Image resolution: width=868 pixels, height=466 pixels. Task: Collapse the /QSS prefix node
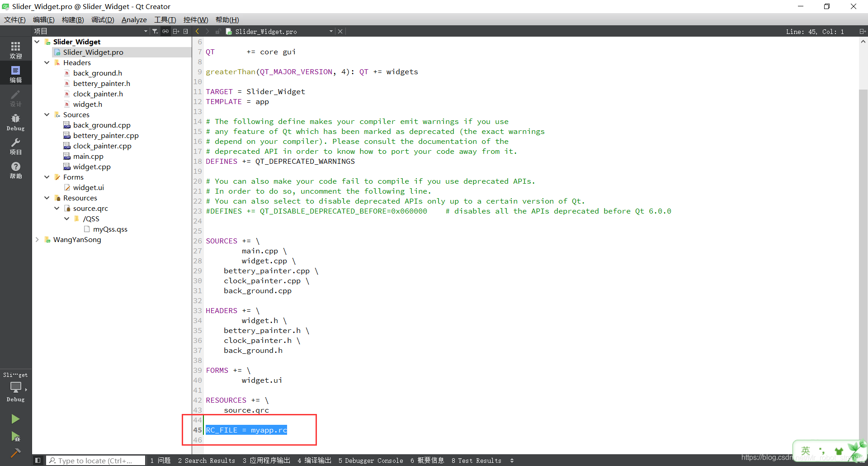[66, 219]
